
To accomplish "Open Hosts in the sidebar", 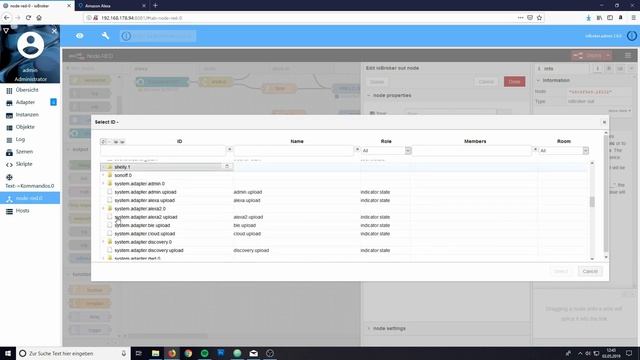I will [x=22, y=211].
